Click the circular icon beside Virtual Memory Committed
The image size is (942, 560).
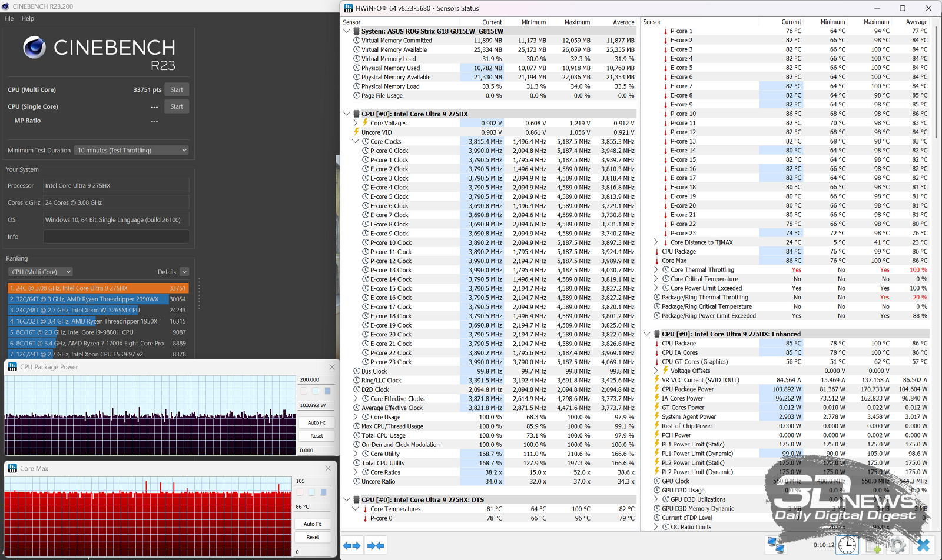point(356,41)
